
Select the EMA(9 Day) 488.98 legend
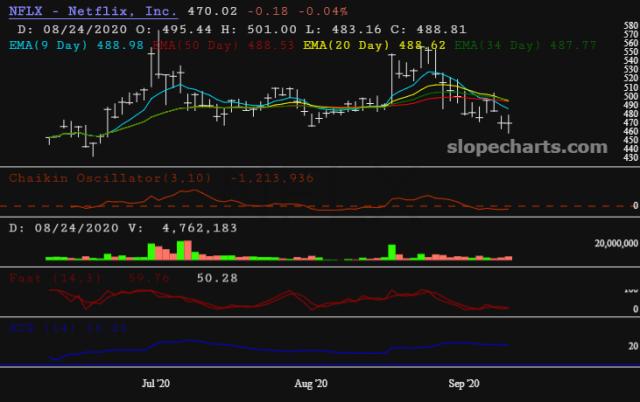click(76, 45)
